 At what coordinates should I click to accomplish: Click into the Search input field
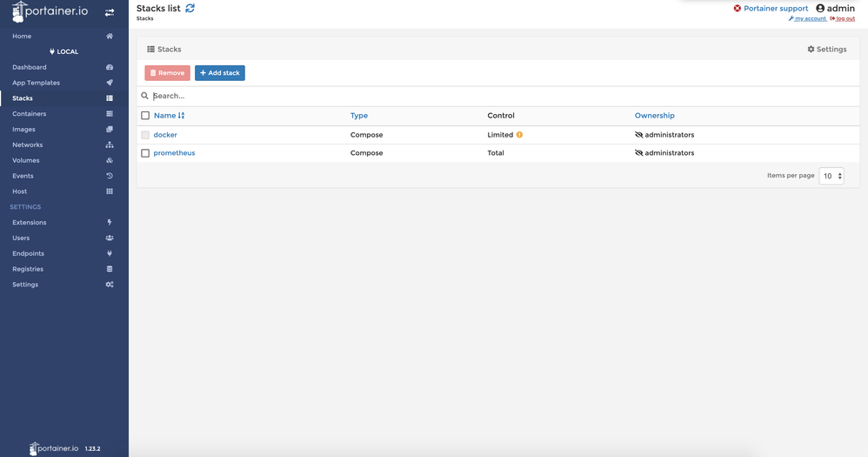coord(504,96)
